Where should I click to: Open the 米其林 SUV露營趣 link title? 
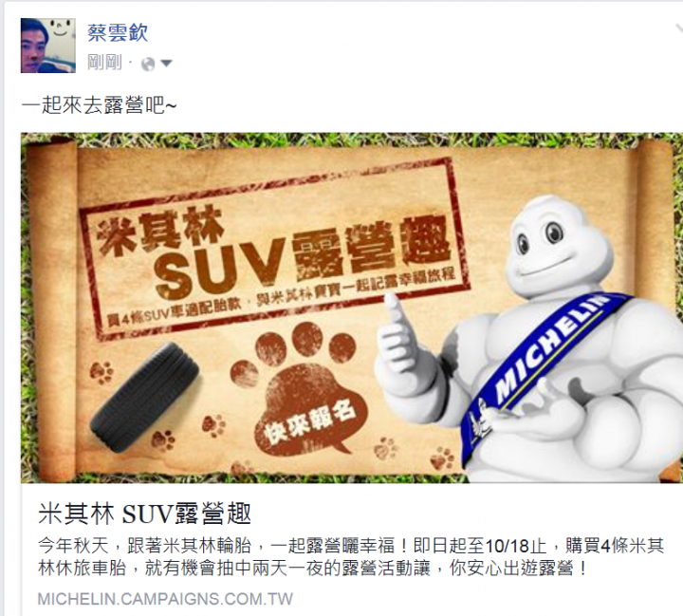144,513
